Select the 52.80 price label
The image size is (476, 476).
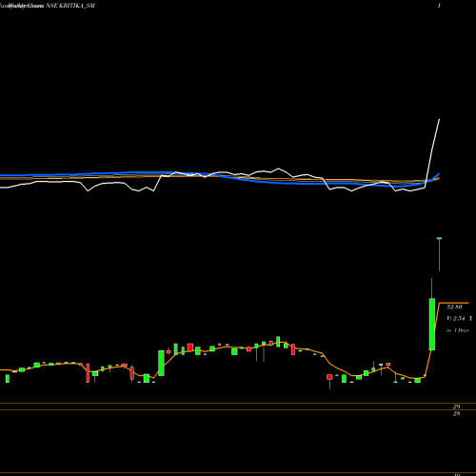454,307
